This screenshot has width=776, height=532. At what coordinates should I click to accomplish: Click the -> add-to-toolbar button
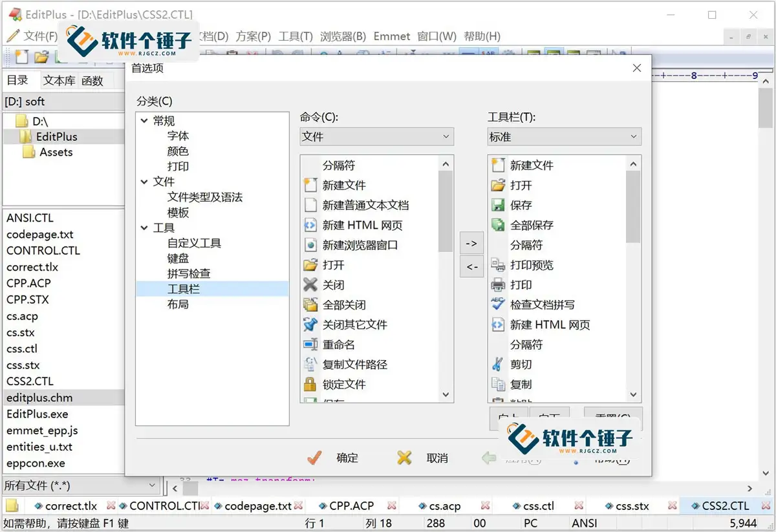[x=471, y=243]
